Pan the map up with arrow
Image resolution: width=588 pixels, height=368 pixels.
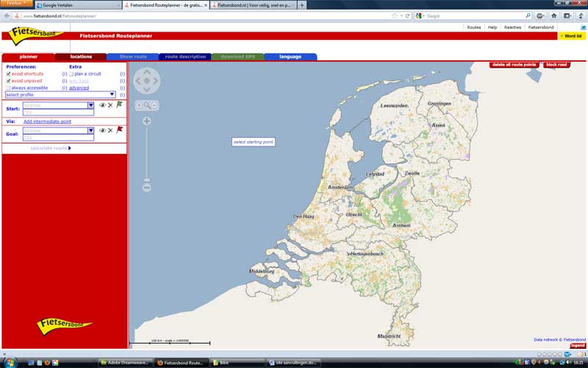point(146,72)
